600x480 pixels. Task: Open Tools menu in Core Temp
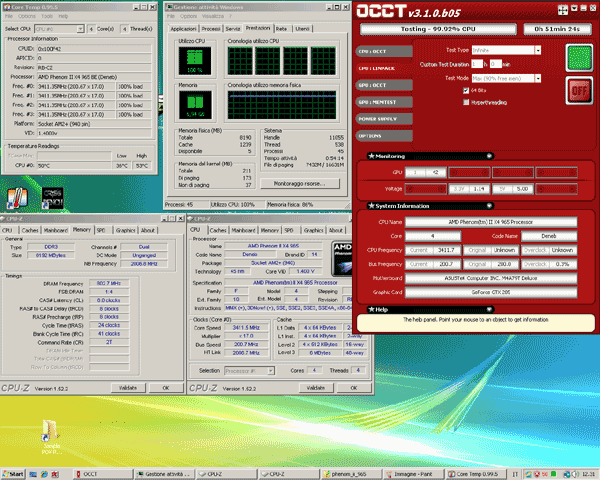[47, 16]
